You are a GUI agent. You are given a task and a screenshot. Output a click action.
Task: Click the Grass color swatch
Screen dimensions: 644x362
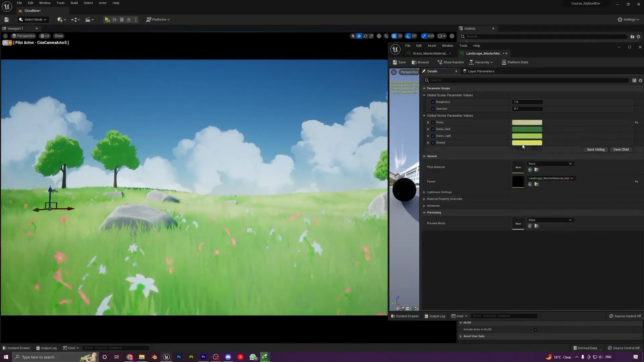pos(527,122)
